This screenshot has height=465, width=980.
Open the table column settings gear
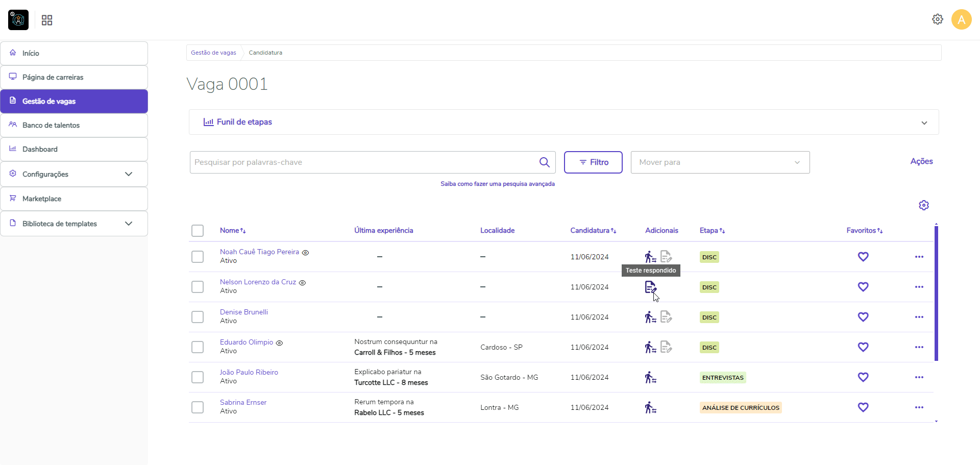tap(923, 205)
